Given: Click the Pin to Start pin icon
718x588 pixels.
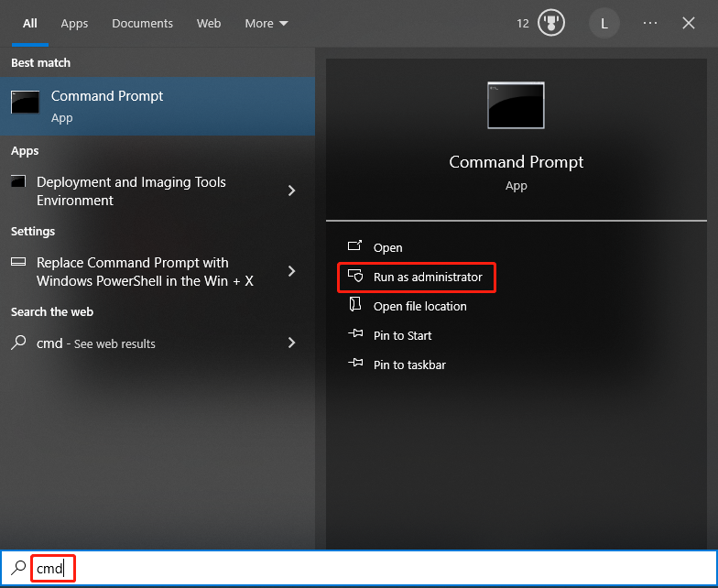Looking at the screenshot, I should tap(355, 333).
